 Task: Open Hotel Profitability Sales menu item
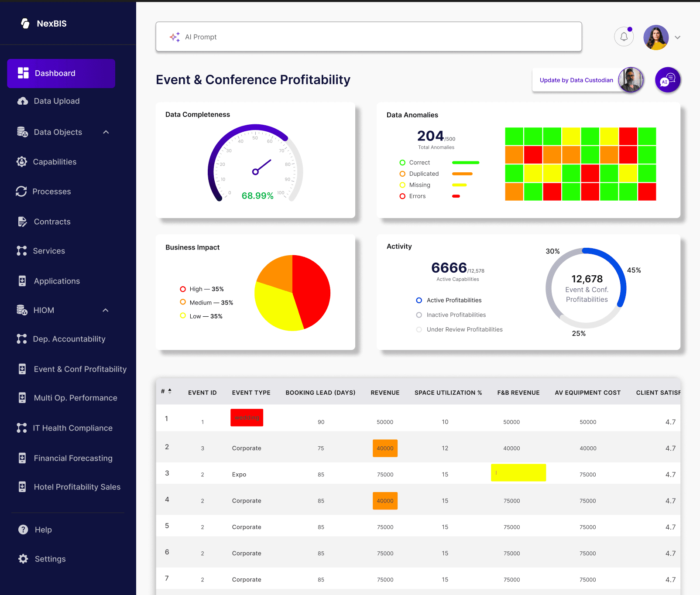77,487
